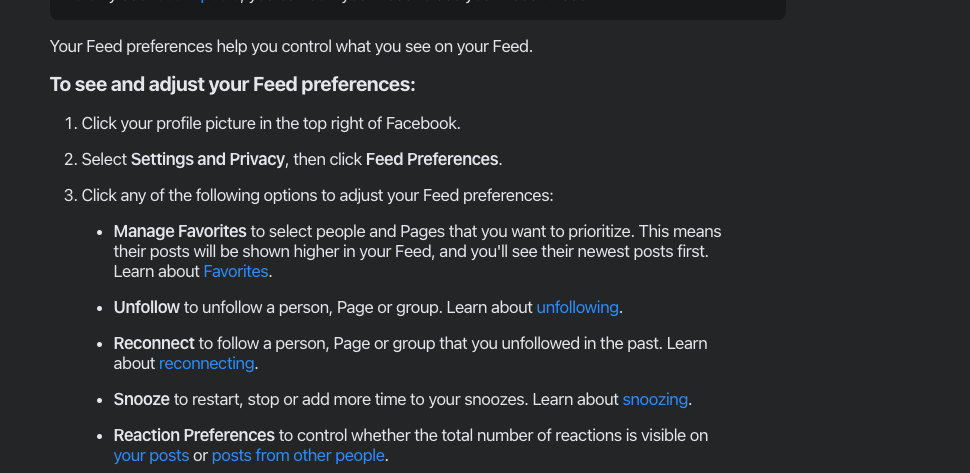
Task: Click the 'your posts' link
Action: coord(152,456)
